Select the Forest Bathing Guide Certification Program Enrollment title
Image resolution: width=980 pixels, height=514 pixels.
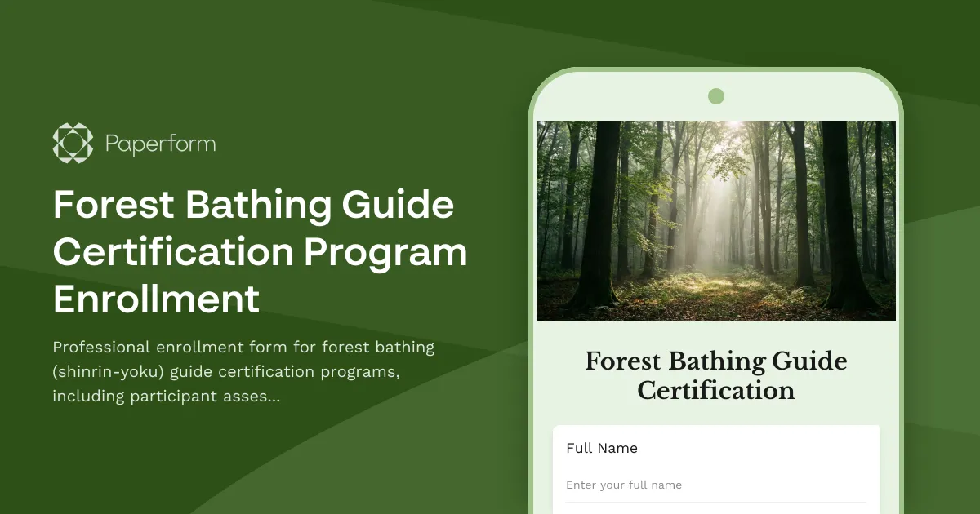[260, 253]
